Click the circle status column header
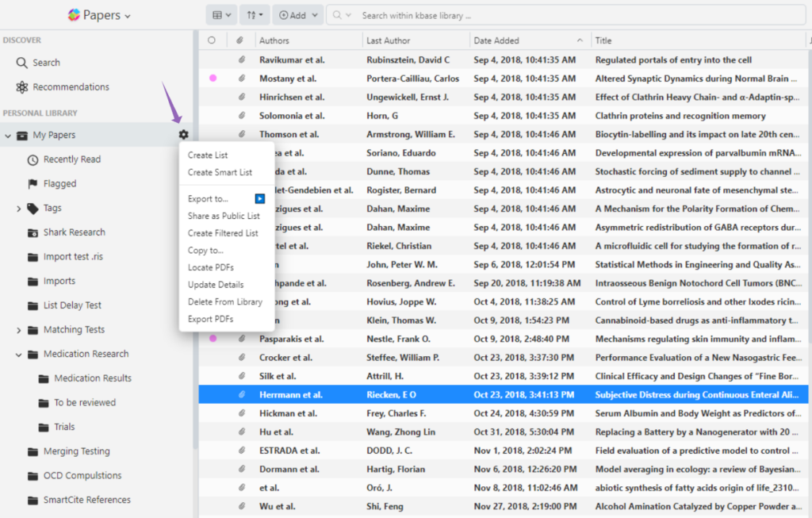 (212, 40)
